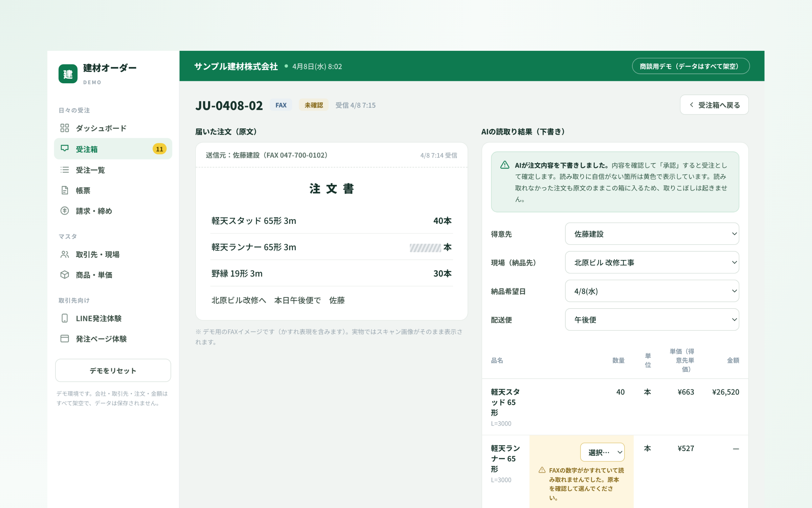
Task: Click the 受信 4/8 7:15 timestamp
Action: coord(355,105)
